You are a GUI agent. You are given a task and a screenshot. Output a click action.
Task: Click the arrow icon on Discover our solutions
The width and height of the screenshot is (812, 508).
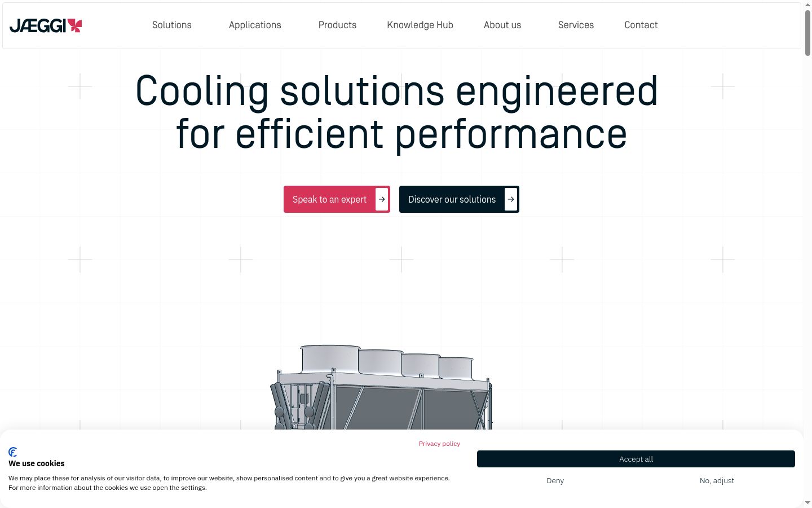point(511,199)
